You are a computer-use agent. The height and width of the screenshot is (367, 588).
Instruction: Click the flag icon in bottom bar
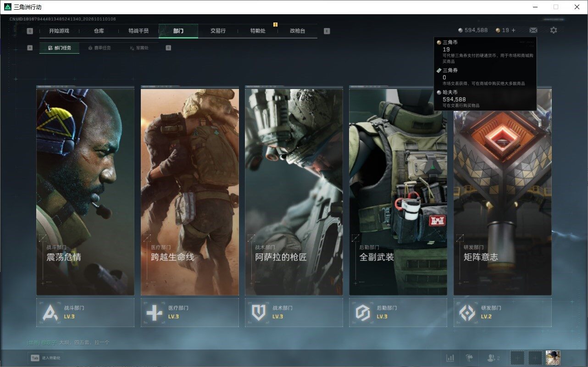(469, 358)
